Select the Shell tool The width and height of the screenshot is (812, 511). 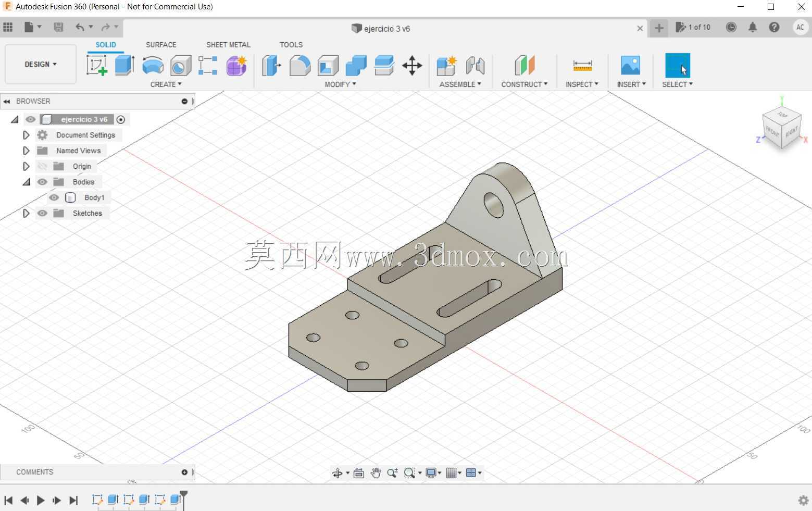pos(328,66)
